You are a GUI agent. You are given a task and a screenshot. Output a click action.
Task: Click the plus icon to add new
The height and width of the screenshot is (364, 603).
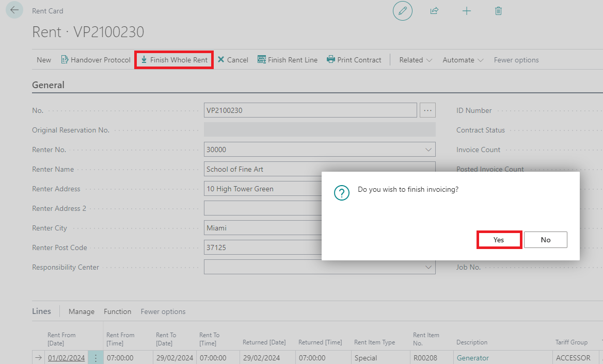(x=467, y=11)
